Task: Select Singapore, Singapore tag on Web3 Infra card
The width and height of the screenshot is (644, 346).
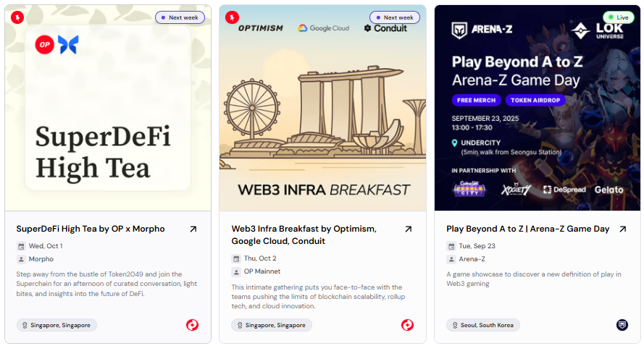Action: pos(272,325)
